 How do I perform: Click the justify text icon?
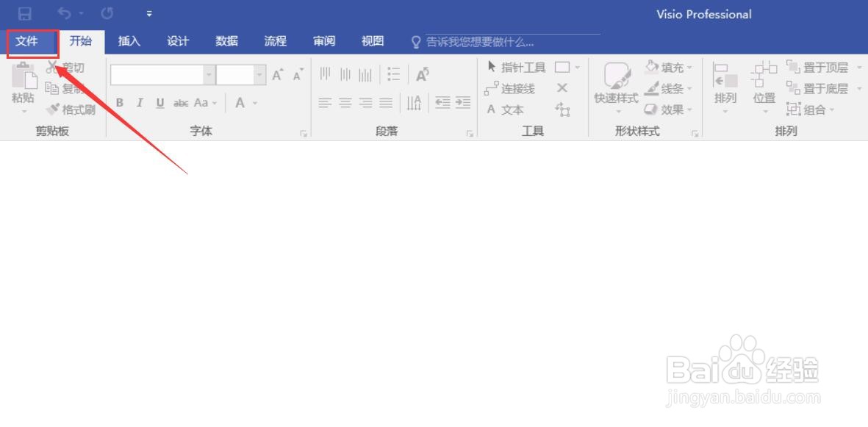click(x=386, y=103)
